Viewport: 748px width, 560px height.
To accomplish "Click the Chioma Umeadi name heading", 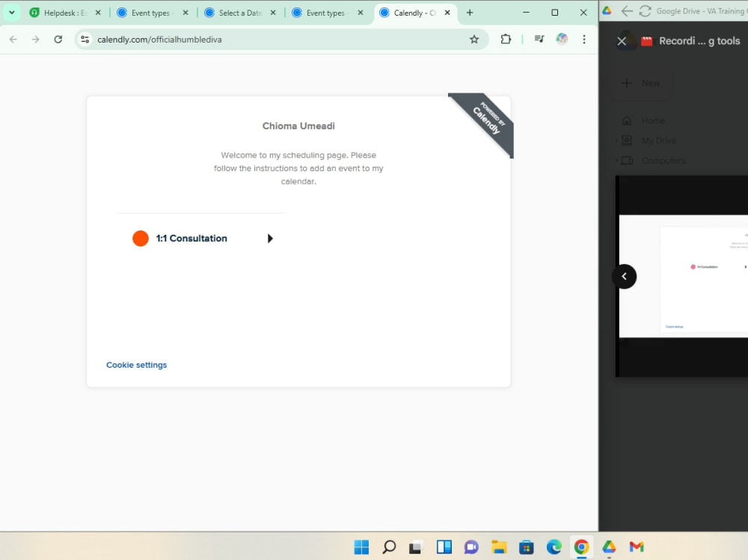I will 298,126.
